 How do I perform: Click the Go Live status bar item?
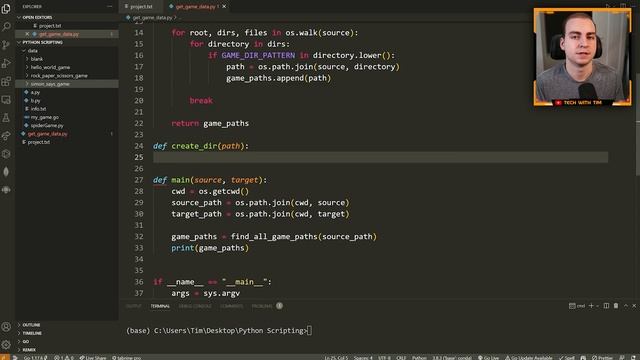[489, 358]
